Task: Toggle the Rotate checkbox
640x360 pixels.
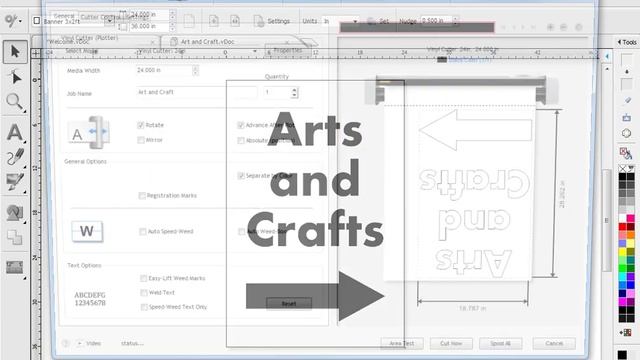Action: 141,125
